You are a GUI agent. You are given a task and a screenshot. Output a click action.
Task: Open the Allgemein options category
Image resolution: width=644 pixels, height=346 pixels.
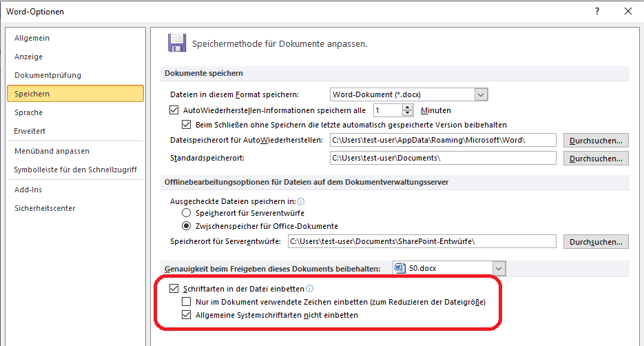click(x=32, y=38)
